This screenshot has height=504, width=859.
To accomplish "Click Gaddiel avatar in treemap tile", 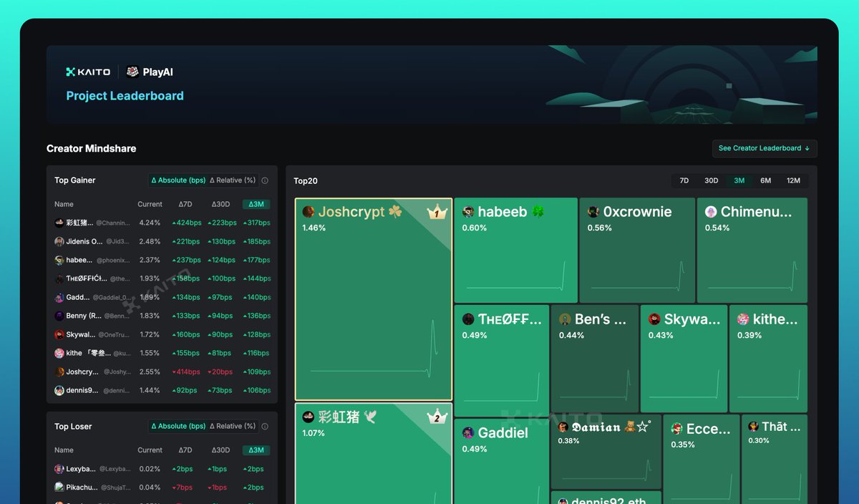I will 468,433.
